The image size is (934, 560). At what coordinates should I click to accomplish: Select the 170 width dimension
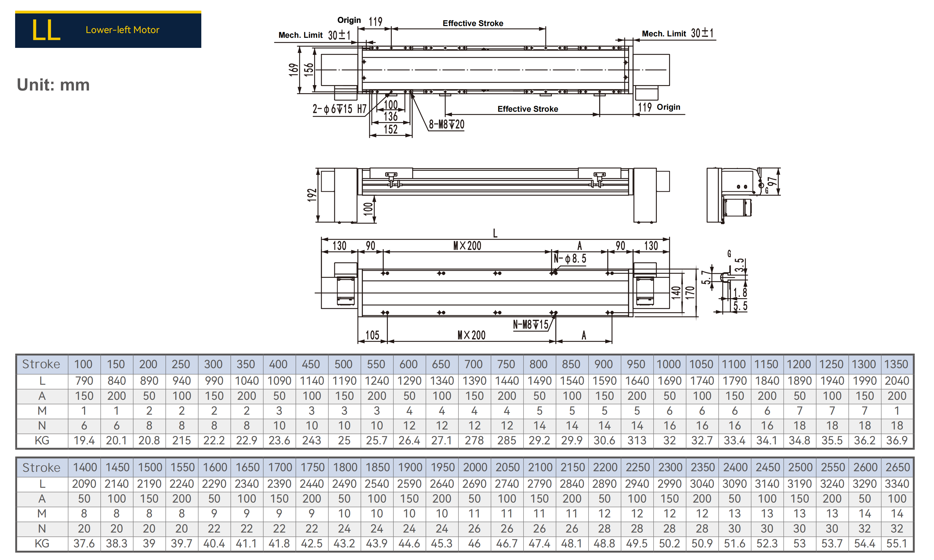tap(690, 292)
